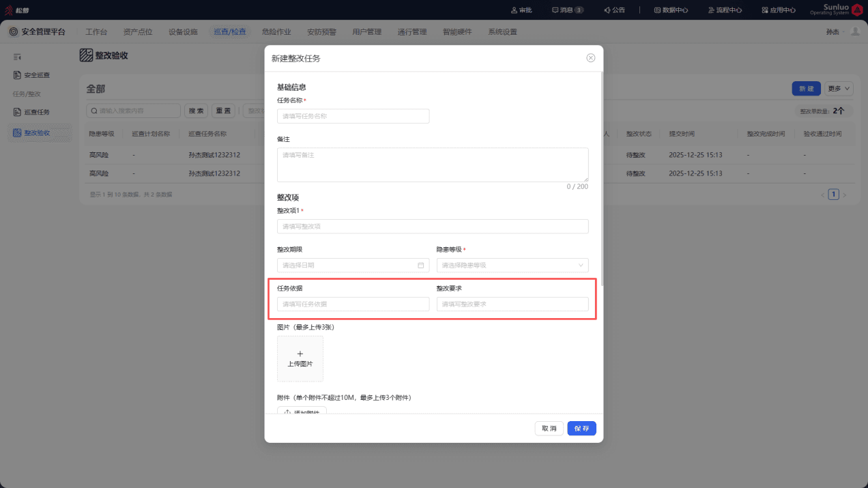Collapse the sidebar with the menu-fold icon
Viewport: 868px width, 488px height.
(x=18, y=57)
